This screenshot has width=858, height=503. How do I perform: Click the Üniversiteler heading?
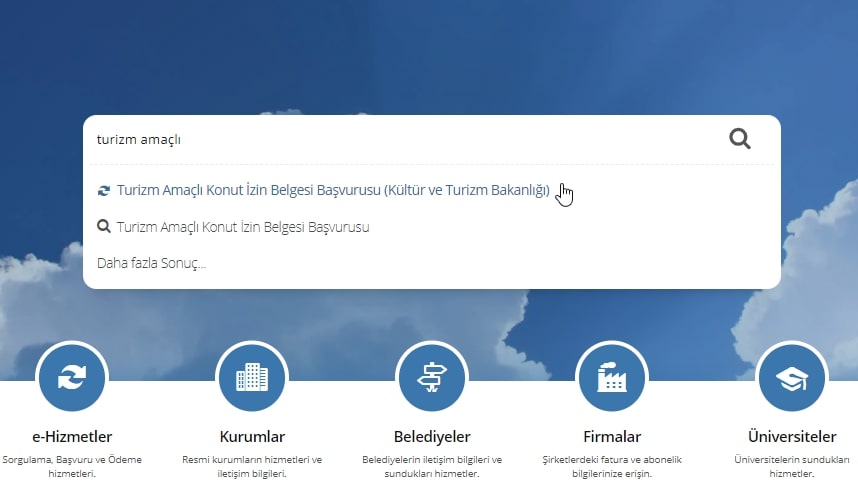point(792,436)
